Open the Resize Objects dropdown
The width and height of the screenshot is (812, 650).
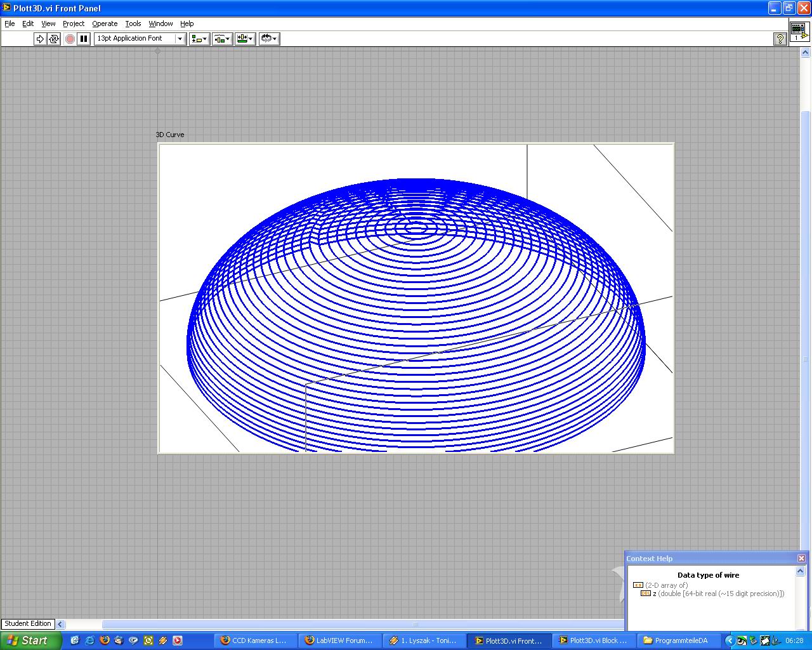click(x=245, y=39)
